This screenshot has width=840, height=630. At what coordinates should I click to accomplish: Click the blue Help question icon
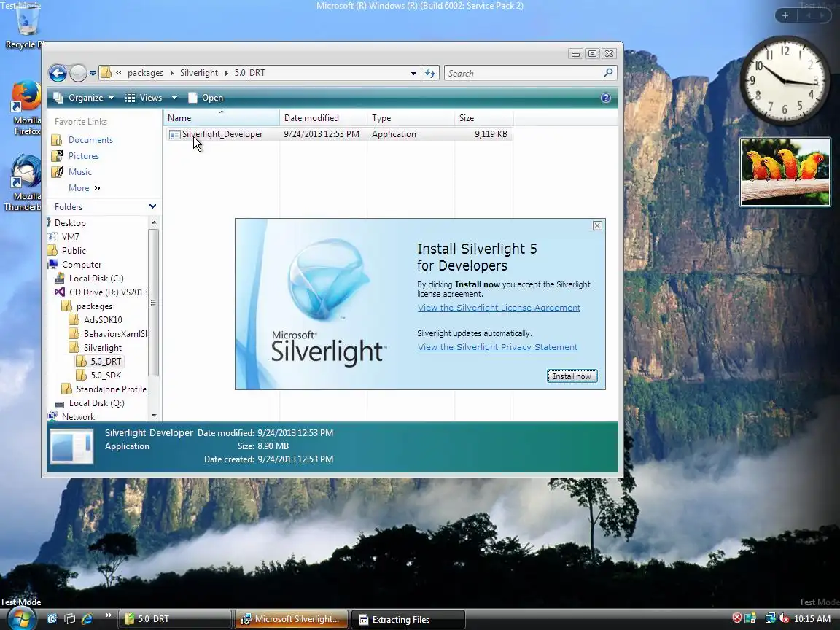[606, 98]
